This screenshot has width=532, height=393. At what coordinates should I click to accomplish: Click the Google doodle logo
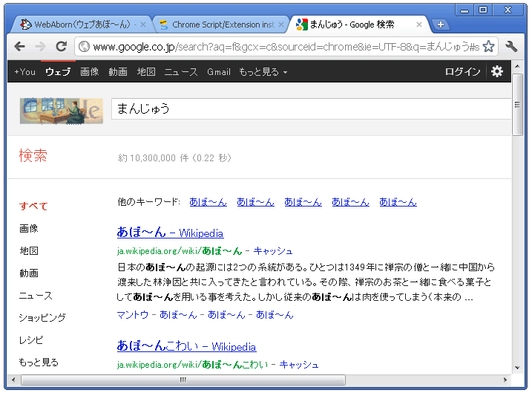coord(62,111)
